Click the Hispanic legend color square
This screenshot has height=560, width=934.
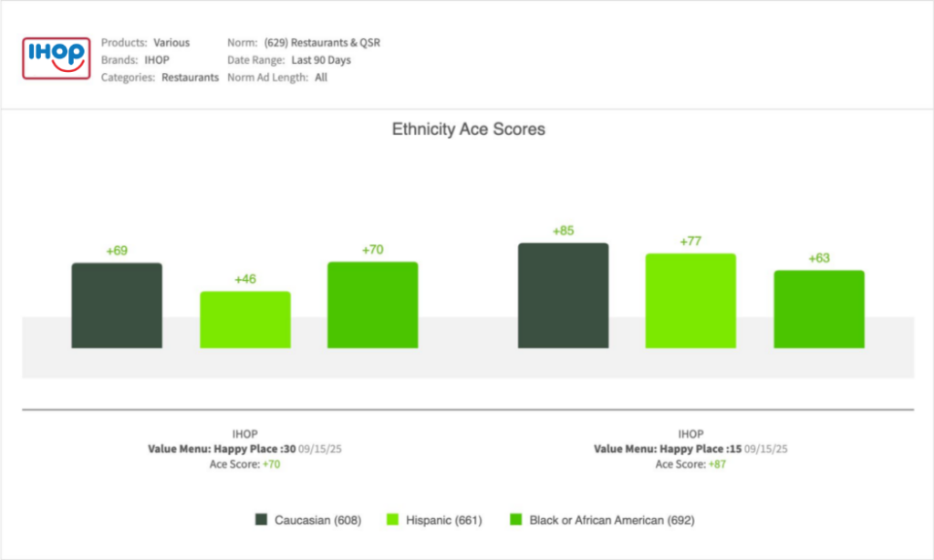tap(393, 520)
